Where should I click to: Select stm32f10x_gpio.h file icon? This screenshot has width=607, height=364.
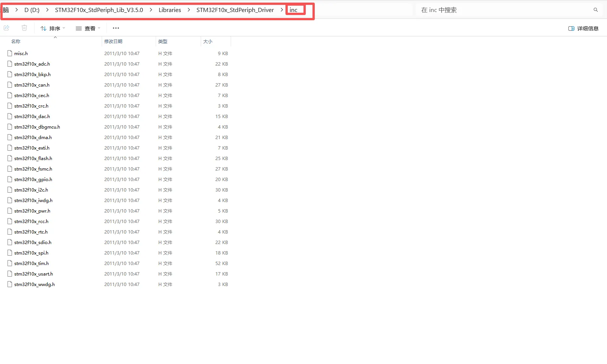point(10,180)
